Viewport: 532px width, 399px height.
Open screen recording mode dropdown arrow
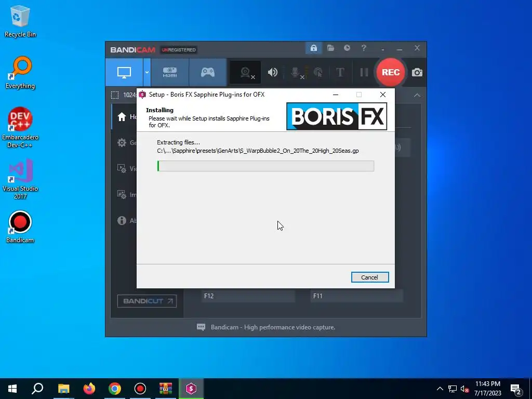click(x=147, y=72)
